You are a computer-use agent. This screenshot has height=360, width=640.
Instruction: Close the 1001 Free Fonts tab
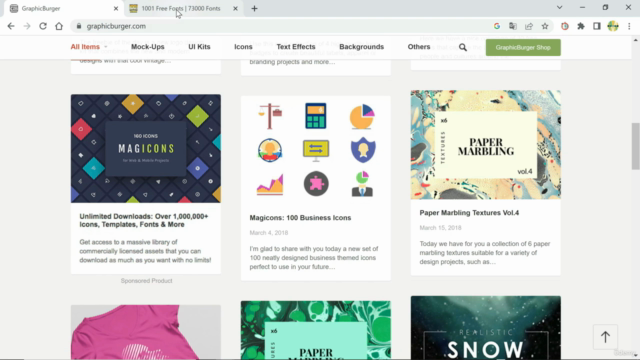(x=235, y=9)
